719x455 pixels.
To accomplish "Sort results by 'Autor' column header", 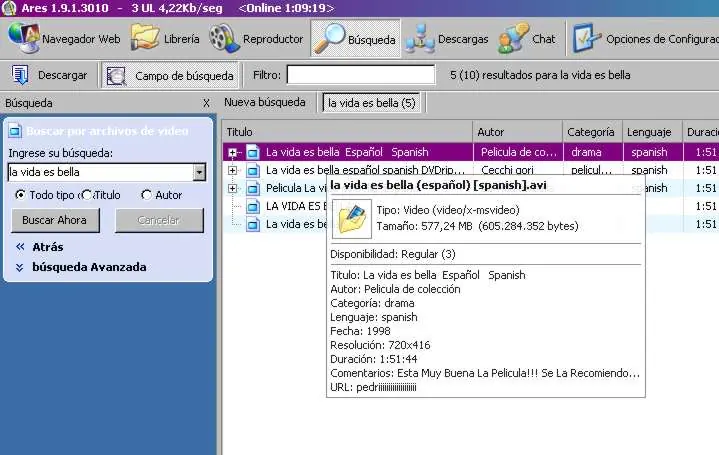I will coord(517,132).
